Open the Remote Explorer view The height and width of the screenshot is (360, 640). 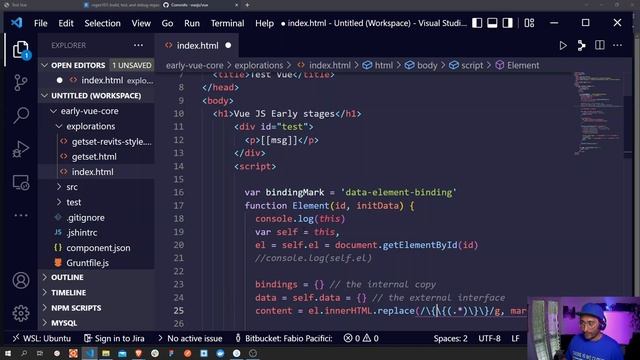(20, 182)
